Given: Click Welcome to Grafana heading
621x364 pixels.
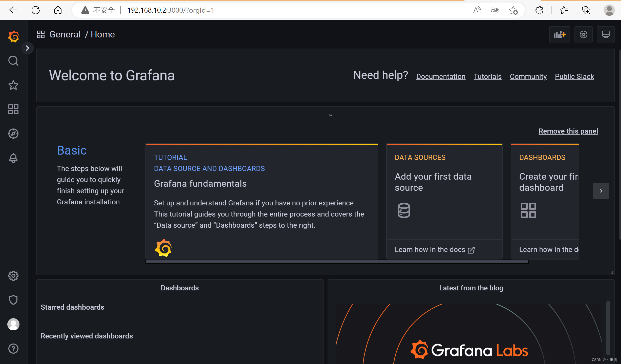Looking at the screenshot, I should pos(112,75).
